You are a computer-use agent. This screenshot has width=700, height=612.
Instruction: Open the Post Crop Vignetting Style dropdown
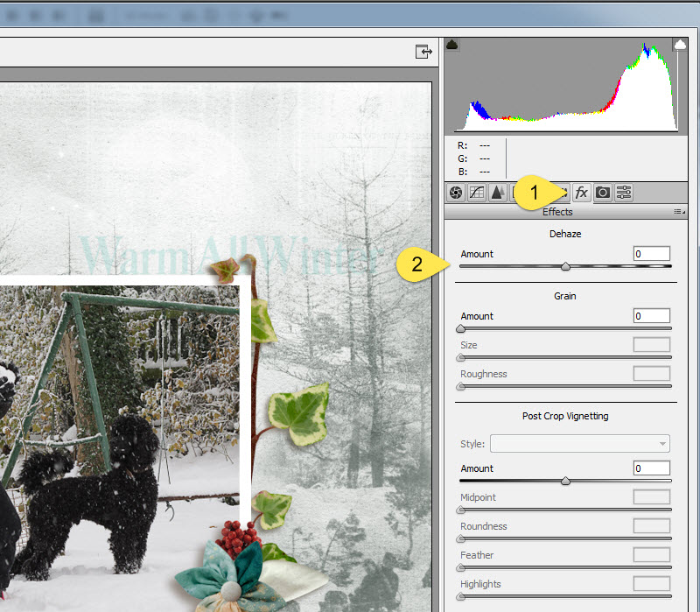click(x=580, y=444)
